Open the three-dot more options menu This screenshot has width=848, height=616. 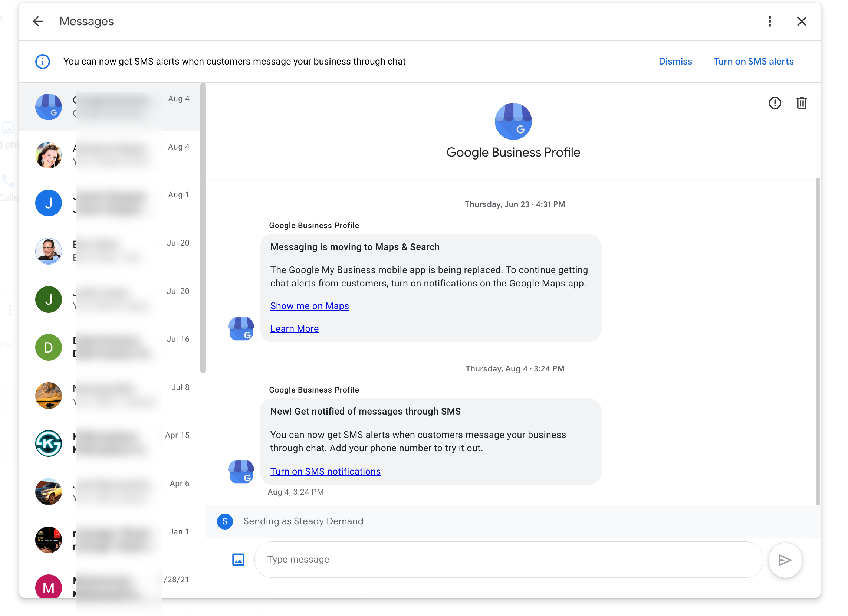click(769, 21)
